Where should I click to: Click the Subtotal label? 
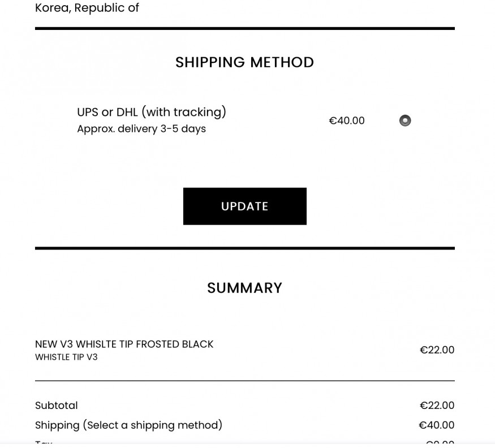click(x=57, y=406)
